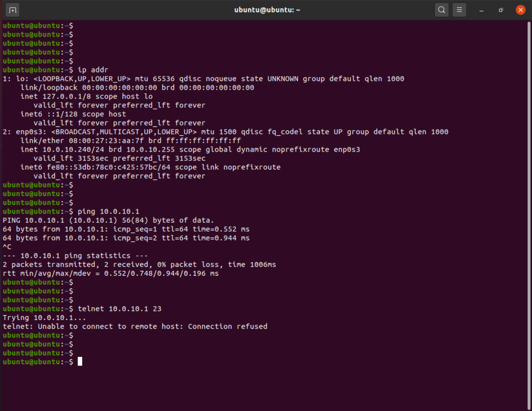532x411 pixels.
Task: Click the 'valid_lft 3153sec' line
Action: [120, 158]
